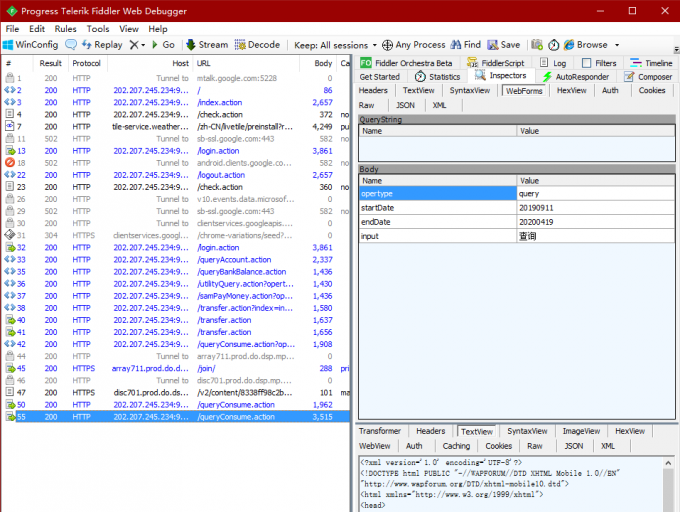Click the Remove X icon in toolbar
Screen dimensions: 680x512
(x=134, y=45)
